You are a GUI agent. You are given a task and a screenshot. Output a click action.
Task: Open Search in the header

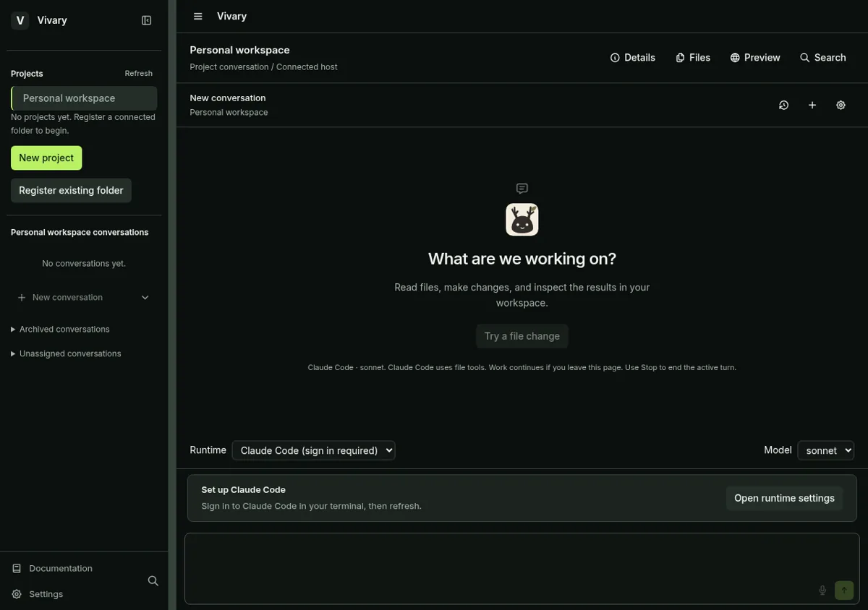click(x=823, y=58)
